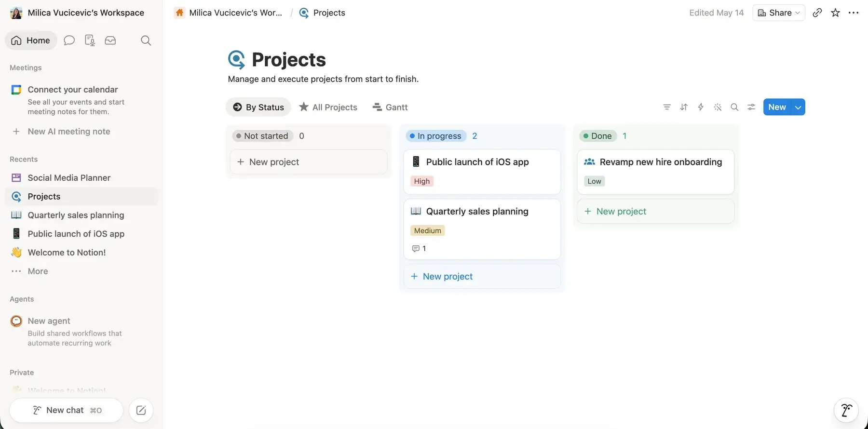
Task: Click the Low priority tag
Action: [595, 181]
